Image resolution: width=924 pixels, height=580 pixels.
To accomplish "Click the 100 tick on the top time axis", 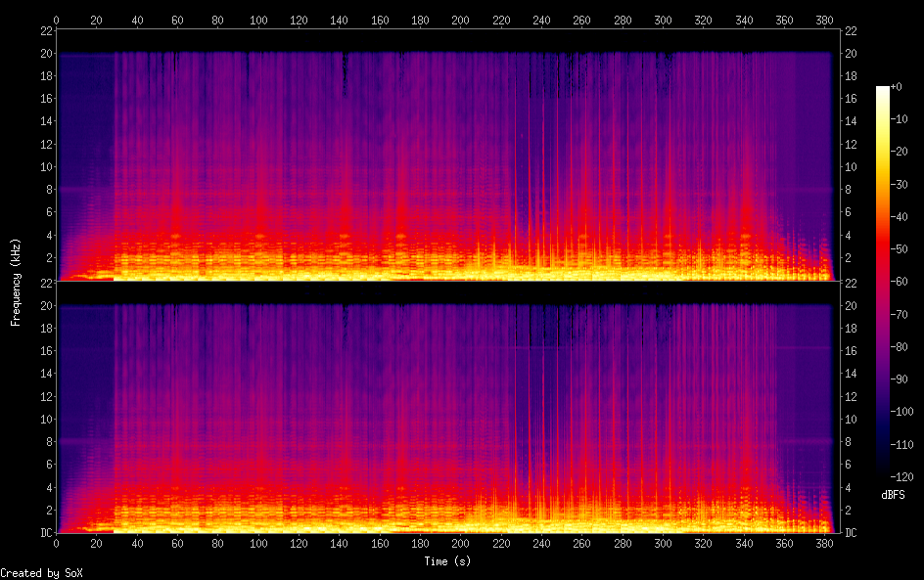I will 258,20.
